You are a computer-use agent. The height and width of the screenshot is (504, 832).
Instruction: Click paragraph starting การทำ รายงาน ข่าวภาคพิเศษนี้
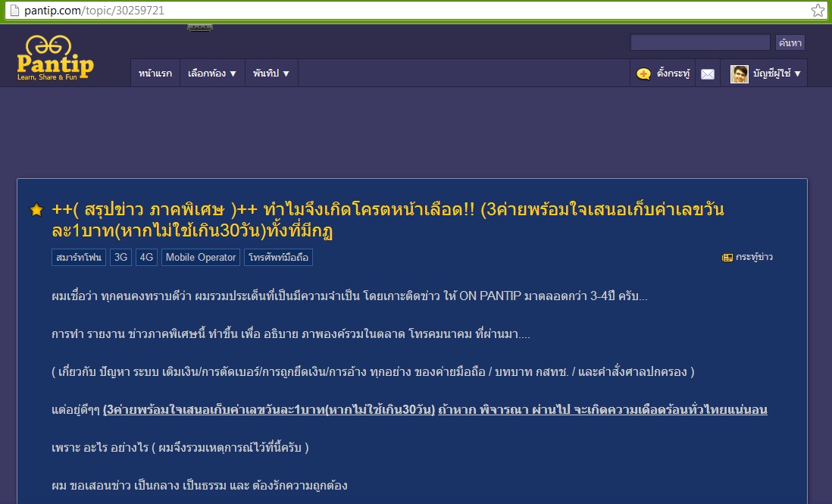coord(290,334)
